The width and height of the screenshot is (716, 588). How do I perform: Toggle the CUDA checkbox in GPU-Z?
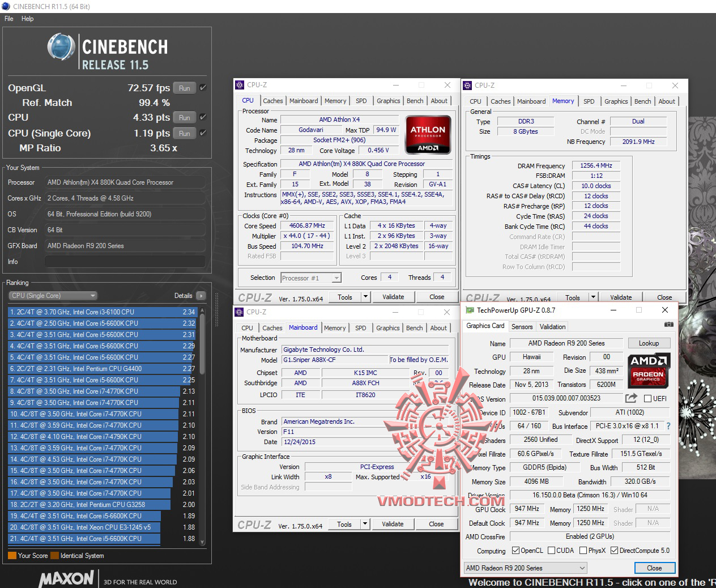[x=551, y=551]
